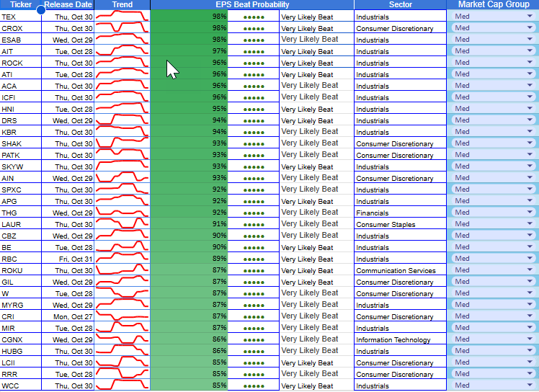Click the five-dot rating in AIT row
539x392 pixels.
click(x=254, y=52)
